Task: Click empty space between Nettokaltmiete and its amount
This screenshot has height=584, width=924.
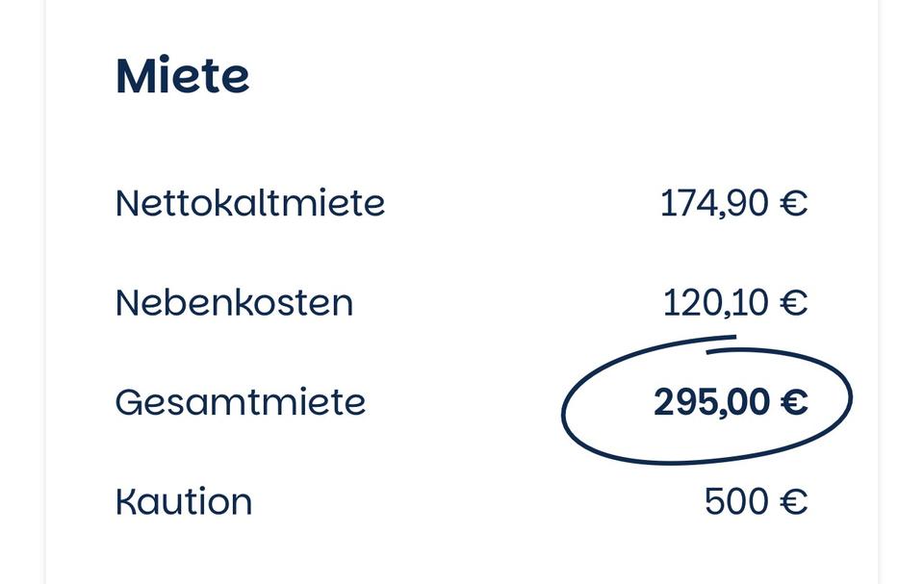Action: 520,203
